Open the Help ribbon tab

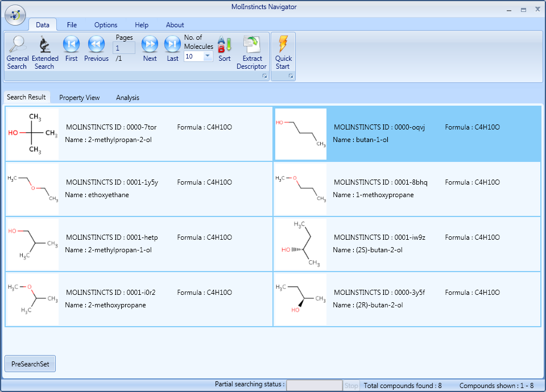(142, 24)
